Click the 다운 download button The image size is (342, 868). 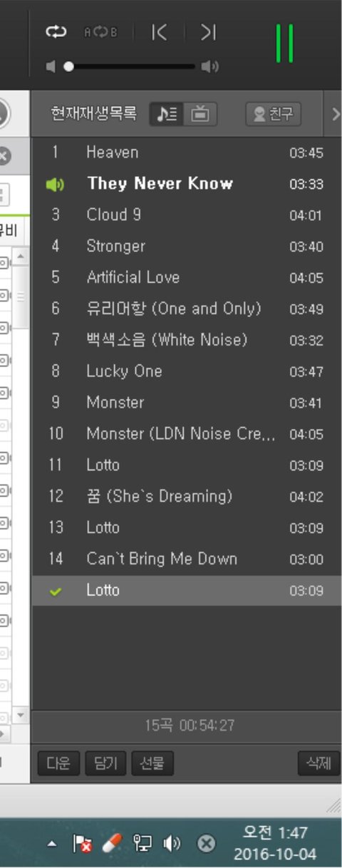coord(58,763)
